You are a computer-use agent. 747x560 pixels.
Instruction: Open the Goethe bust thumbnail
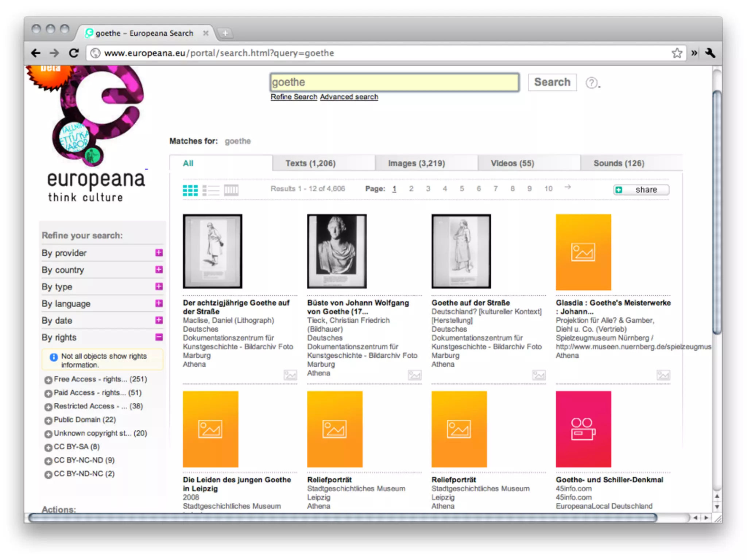[x=336, y=251]
